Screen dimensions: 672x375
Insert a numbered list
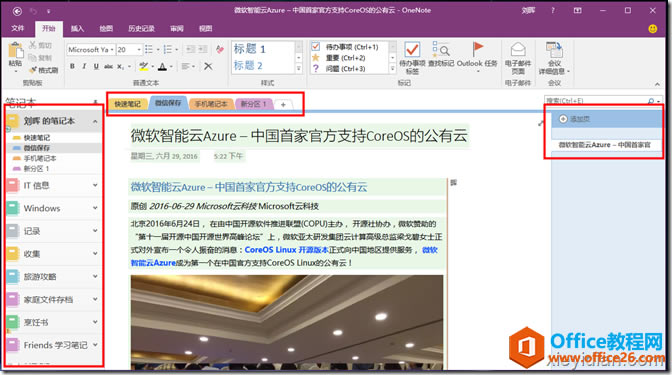point(168,50)
